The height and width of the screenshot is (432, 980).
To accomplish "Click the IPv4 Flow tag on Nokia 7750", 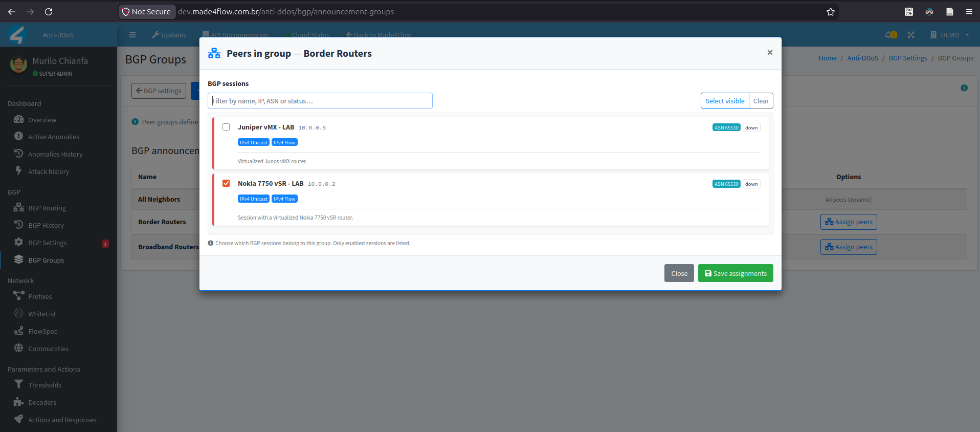I will (284, 199).
